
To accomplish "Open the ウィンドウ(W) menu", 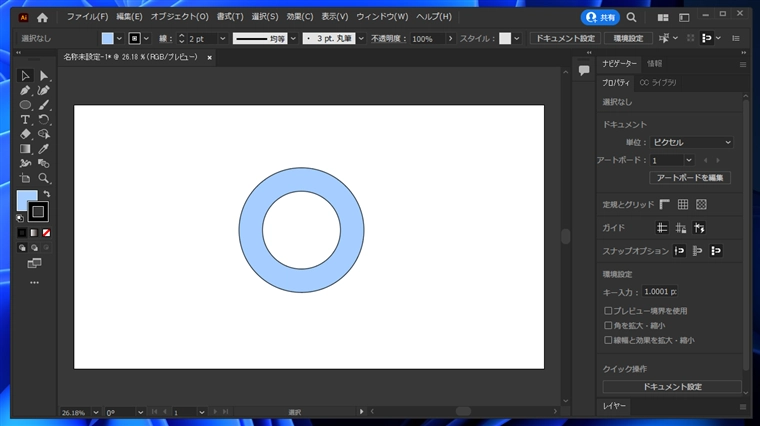I will (382, 17).
